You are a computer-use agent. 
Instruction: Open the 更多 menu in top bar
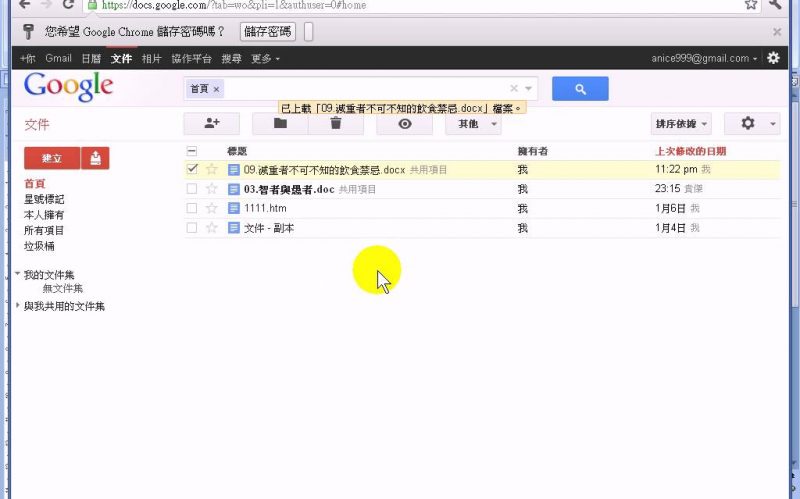click(265, 59)
